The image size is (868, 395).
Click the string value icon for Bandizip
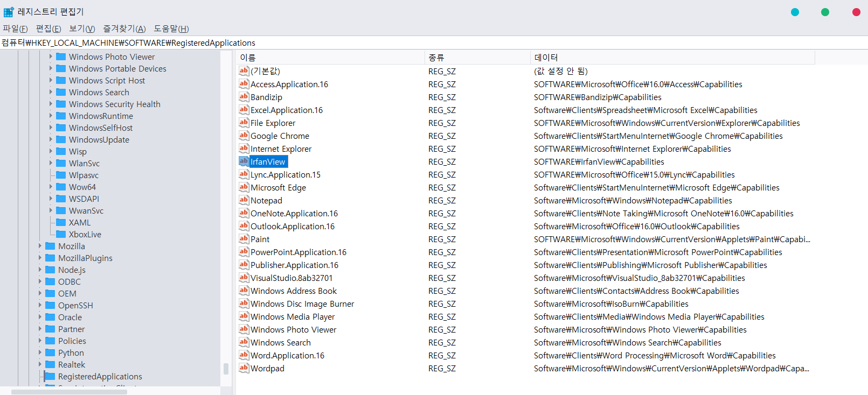[244, 97]
